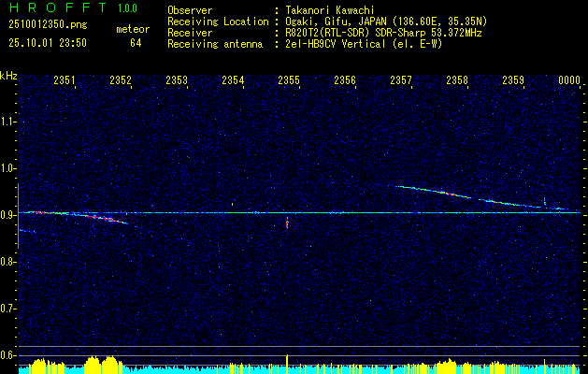
Task: Click the Receiving antenna label
Action: point(215,44)
